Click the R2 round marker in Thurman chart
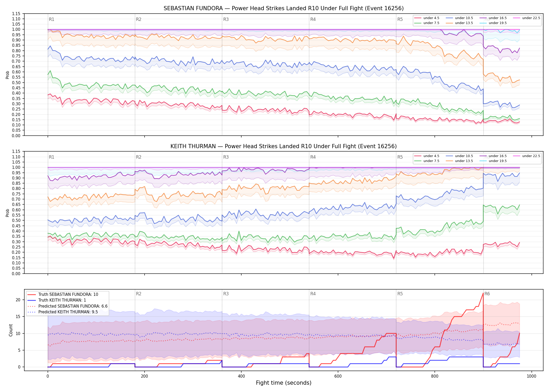The width and height of the screenshot is (549, 392). pyautogui.click(x=139, y=157)
